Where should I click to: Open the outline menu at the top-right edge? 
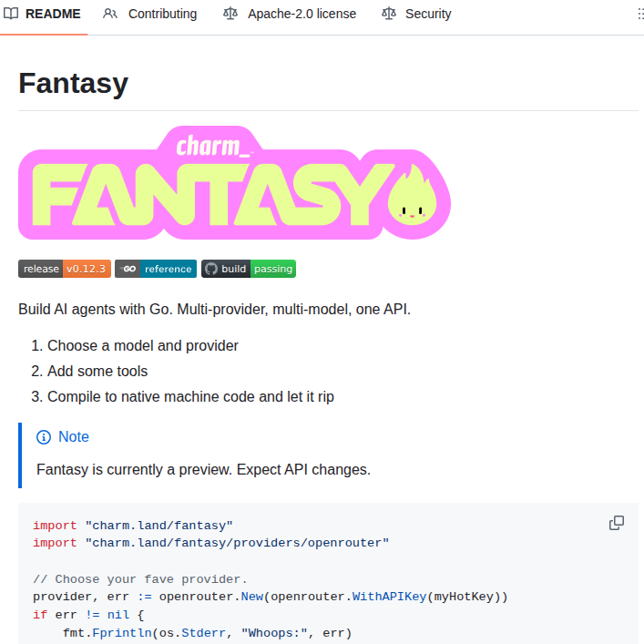point(639,14)
